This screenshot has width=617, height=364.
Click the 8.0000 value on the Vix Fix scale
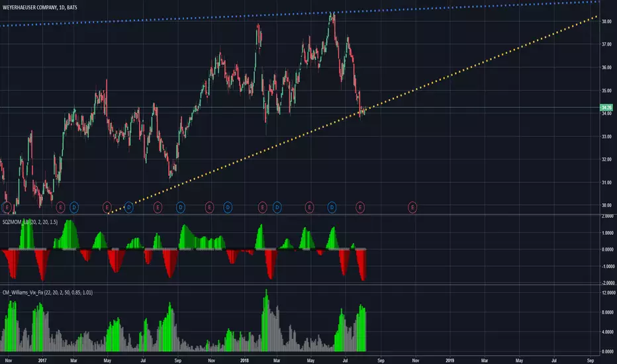608,312
